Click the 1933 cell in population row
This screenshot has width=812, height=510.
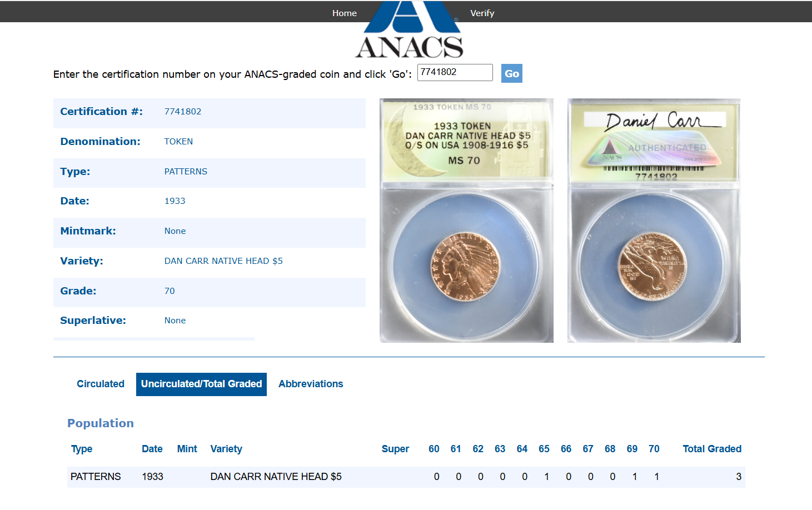152,477
